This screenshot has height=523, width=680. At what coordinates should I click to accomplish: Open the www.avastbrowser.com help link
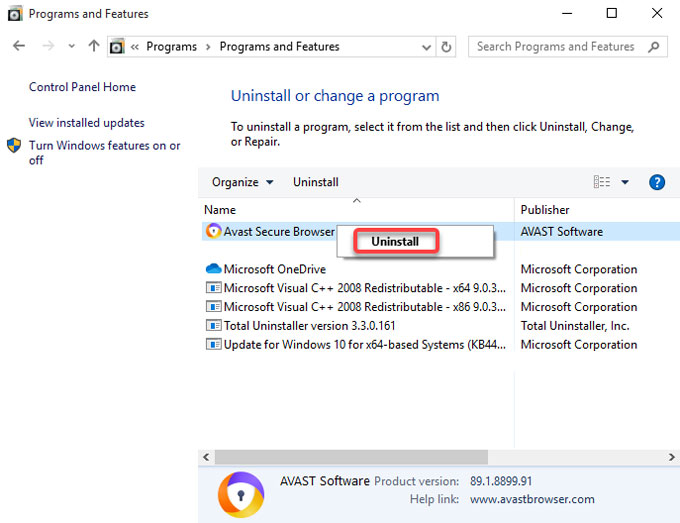pos(532,499)
